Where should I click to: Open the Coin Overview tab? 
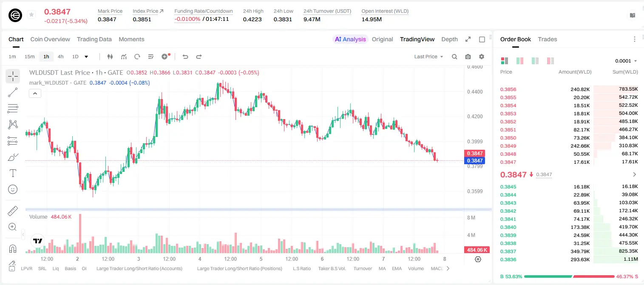pos(50,39)
